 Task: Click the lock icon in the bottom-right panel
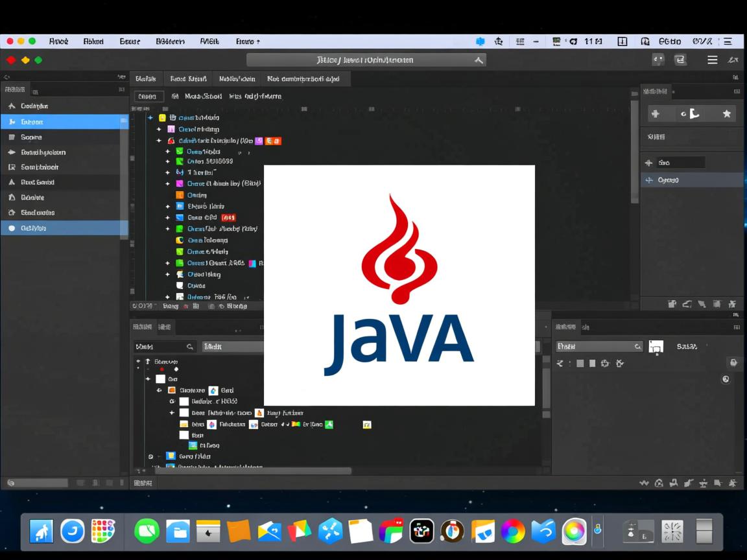tap(733, 362)
